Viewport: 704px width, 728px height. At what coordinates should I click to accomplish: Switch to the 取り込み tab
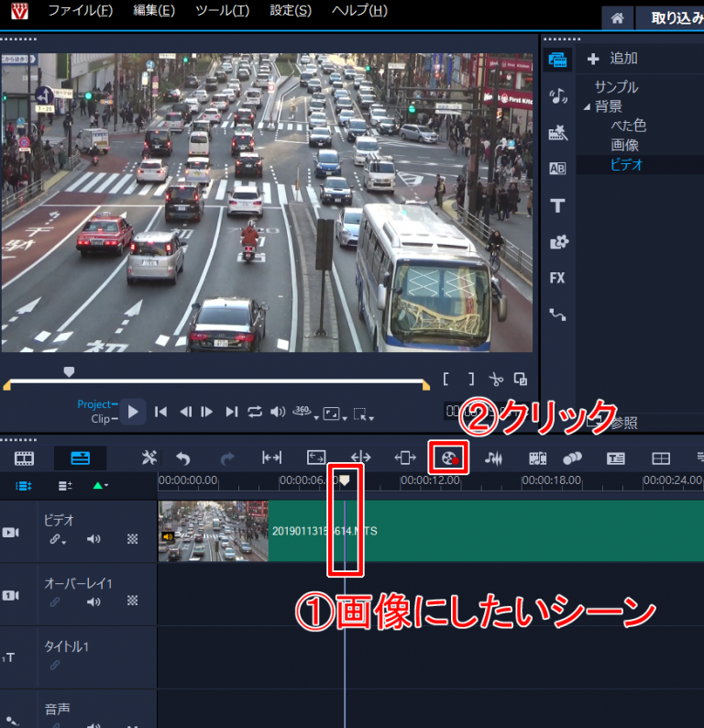point(671,18)
